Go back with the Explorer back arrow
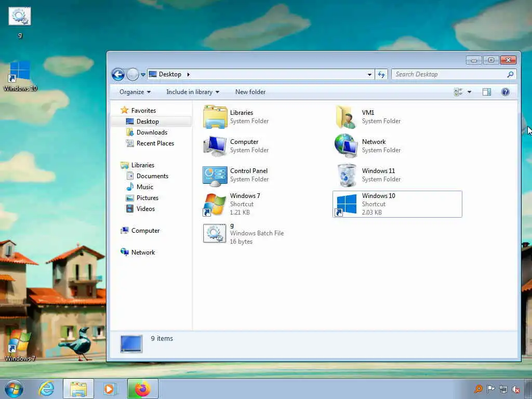 click(118, 74)
